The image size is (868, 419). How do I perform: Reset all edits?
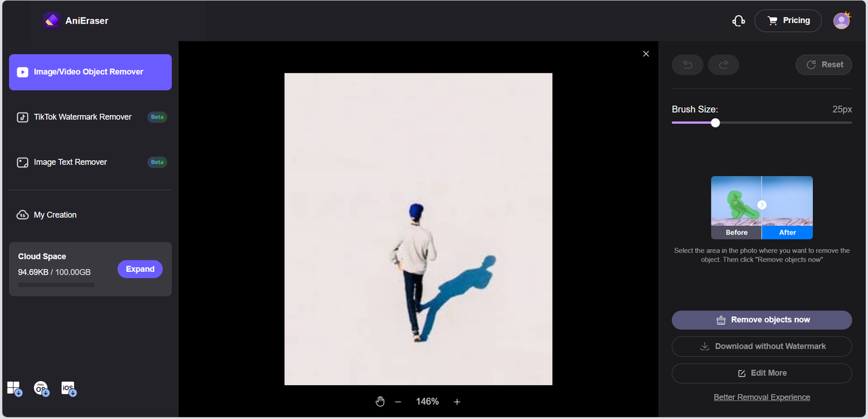[x=824, y=64]
